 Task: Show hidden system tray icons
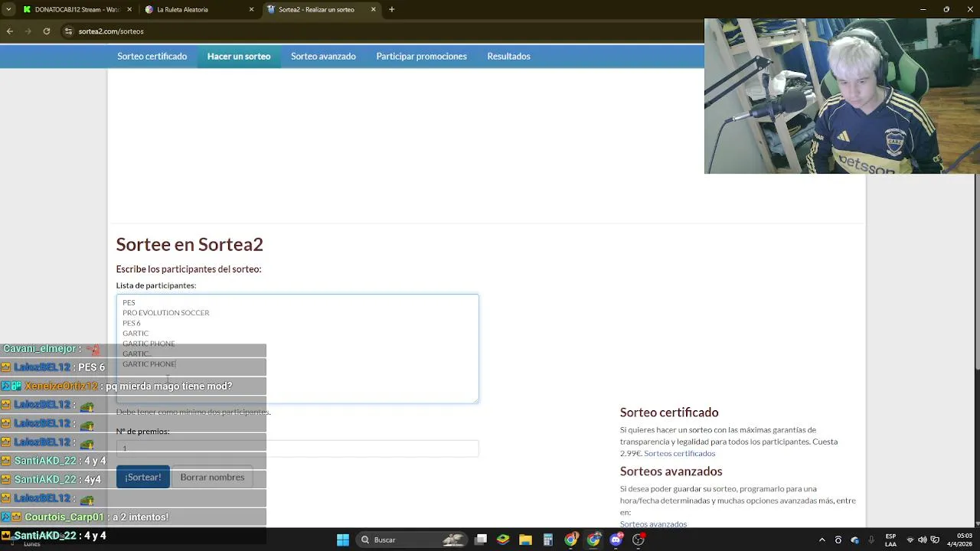pyautogui.click(x=822, y=540)
